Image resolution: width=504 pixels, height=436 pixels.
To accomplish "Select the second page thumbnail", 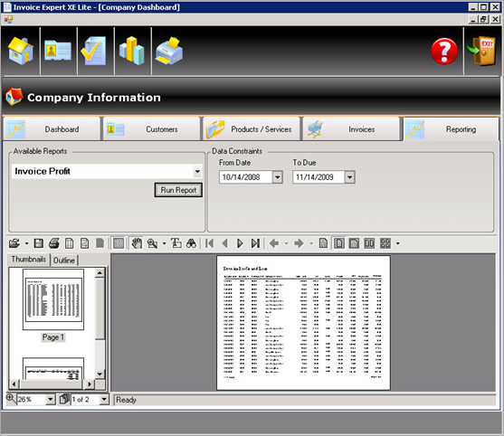I will (x=53, y=369).
